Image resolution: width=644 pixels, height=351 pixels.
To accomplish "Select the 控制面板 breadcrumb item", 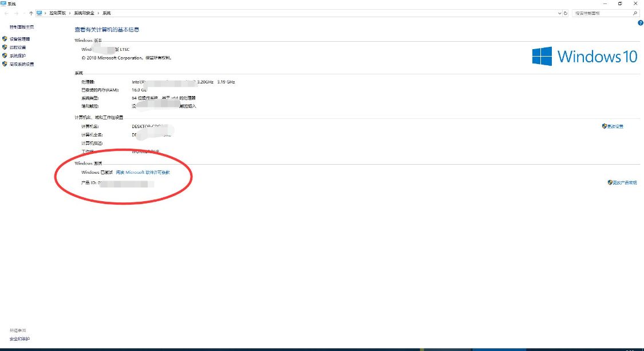I will click(x=57, y=13).
